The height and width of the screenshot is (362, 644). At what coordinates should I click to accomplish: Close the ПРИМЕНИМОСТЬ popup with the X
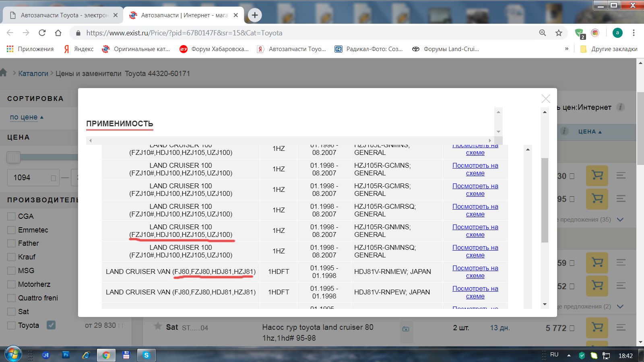[x=546, y=99]
